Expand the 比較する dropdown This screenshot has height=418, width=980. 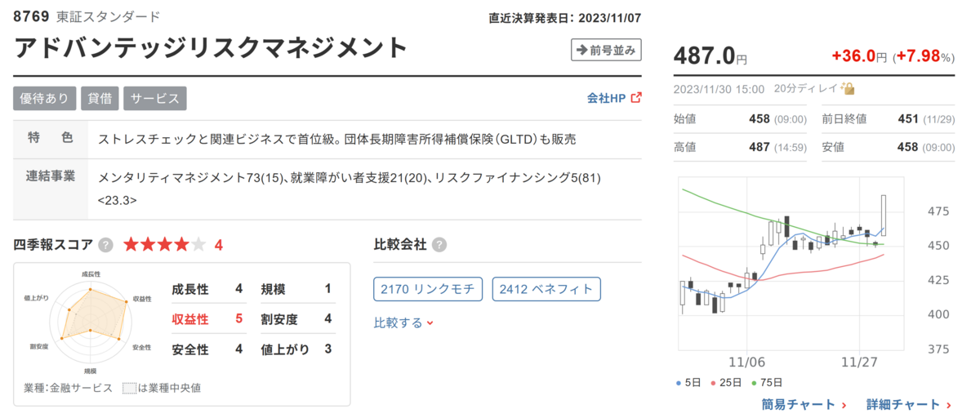[403, 322]
